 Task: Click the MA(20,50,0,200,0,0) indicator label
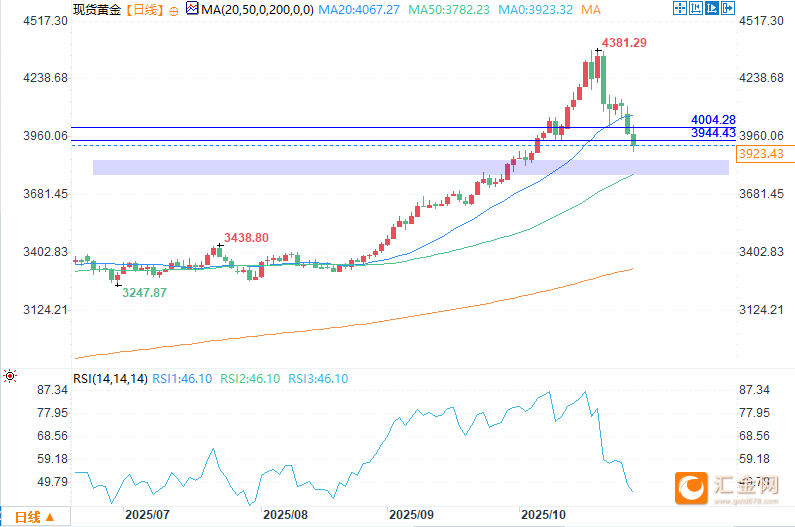tap(257, 10)
